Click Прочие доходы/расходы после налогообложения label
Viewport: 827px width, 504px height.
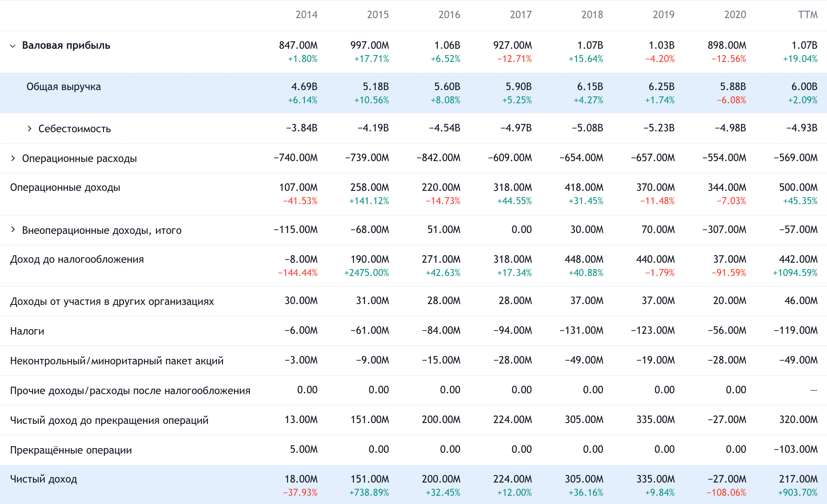coord(130,391)
